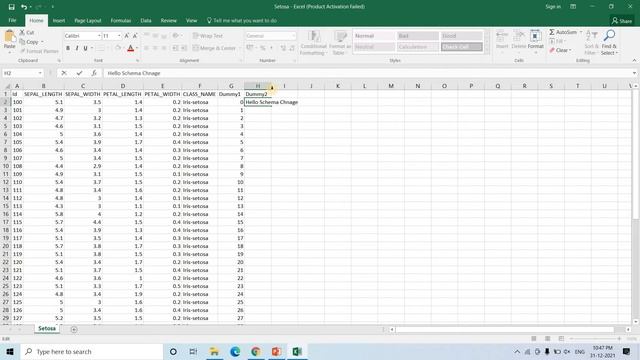
Task: Open Find & Select magnifier menu
Action: point(609,42)
